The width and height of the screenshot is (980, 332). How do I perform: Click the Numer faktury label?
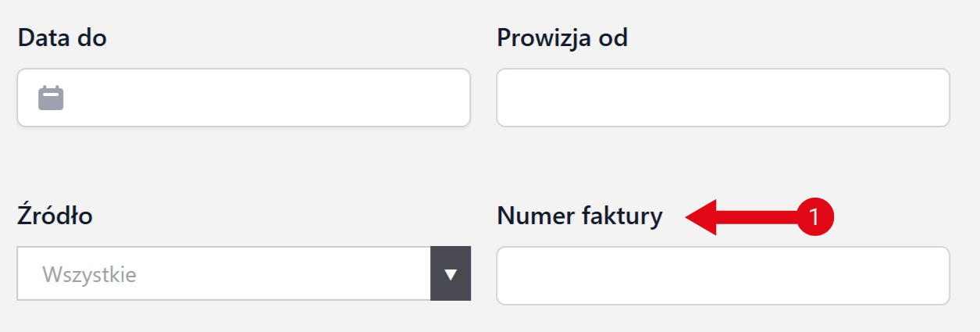coord(579,216)
